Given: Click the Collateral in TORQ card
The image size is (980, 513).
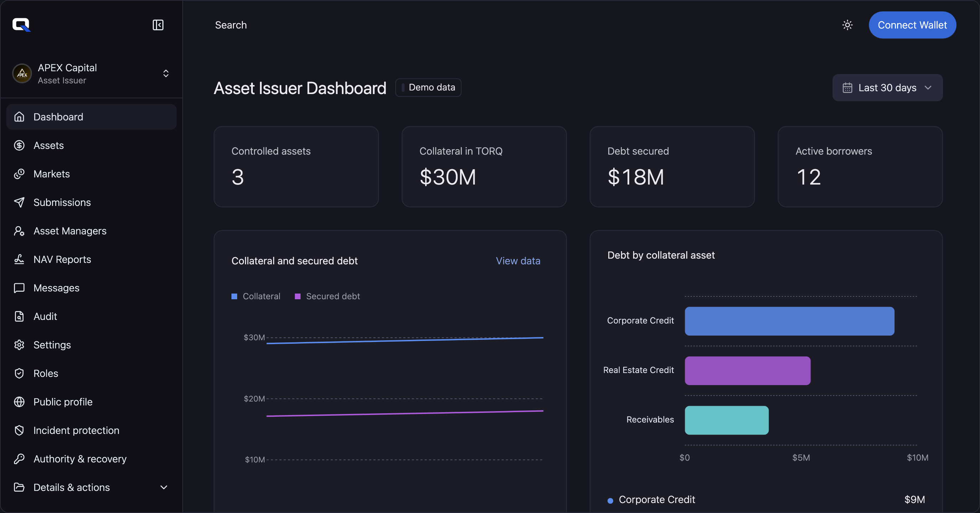Looking at the screenshot, I should [484, 167].
